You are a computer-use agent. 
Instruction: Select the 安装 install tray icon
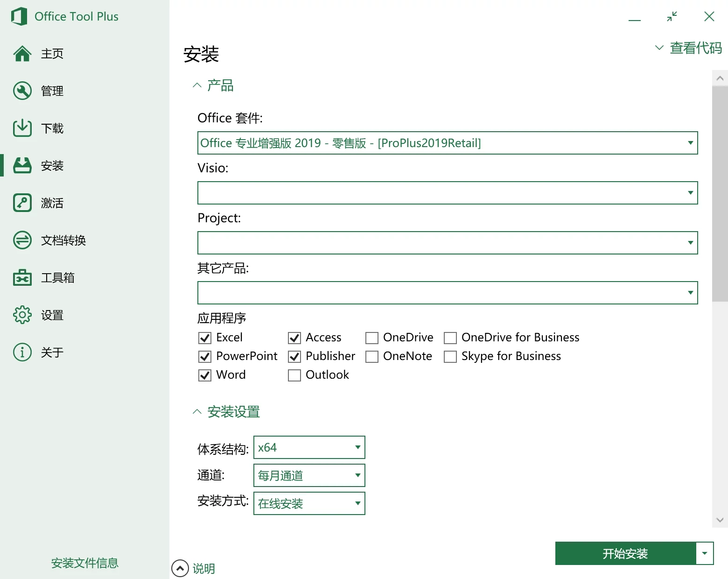22,165
